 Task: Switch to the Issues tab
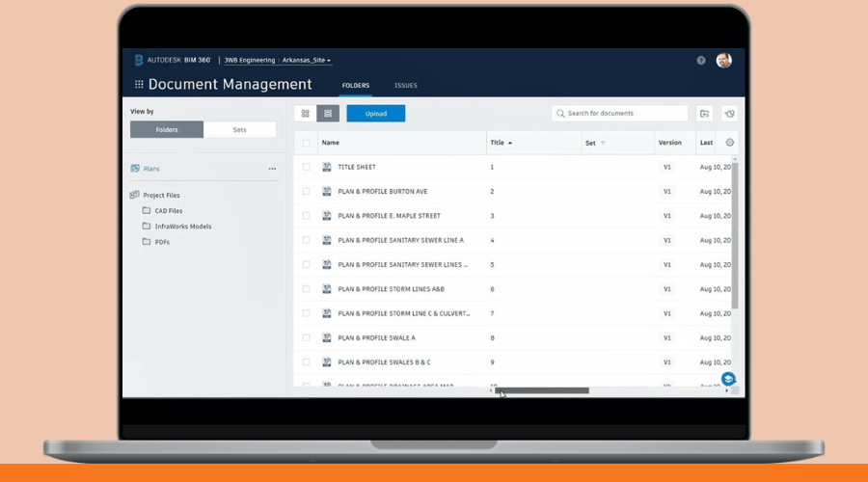pyautogui.click(x=406, y=85)
